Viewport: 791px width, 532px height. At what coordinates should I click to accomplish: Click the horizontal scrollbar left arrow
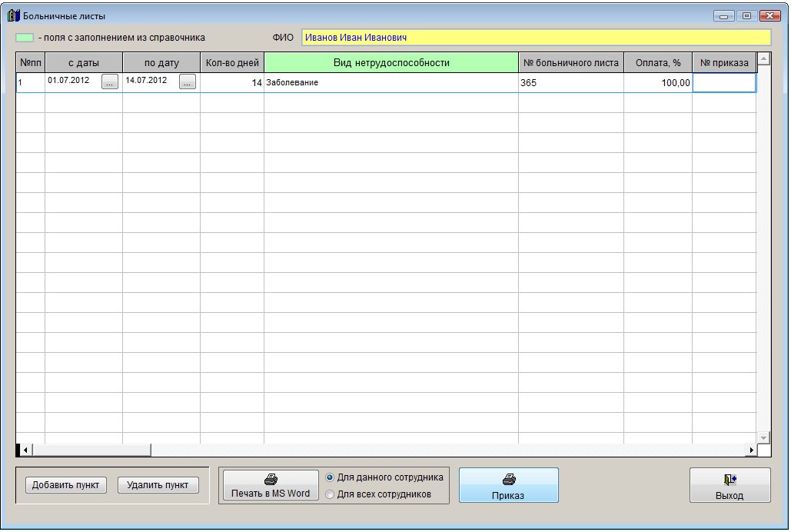click(x=25, y=450)
